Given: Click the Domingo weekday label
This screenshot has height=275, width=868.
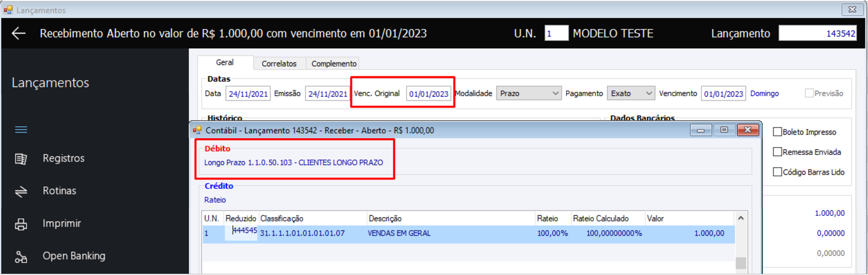Looking at the screenshot, I should (764, 94).
